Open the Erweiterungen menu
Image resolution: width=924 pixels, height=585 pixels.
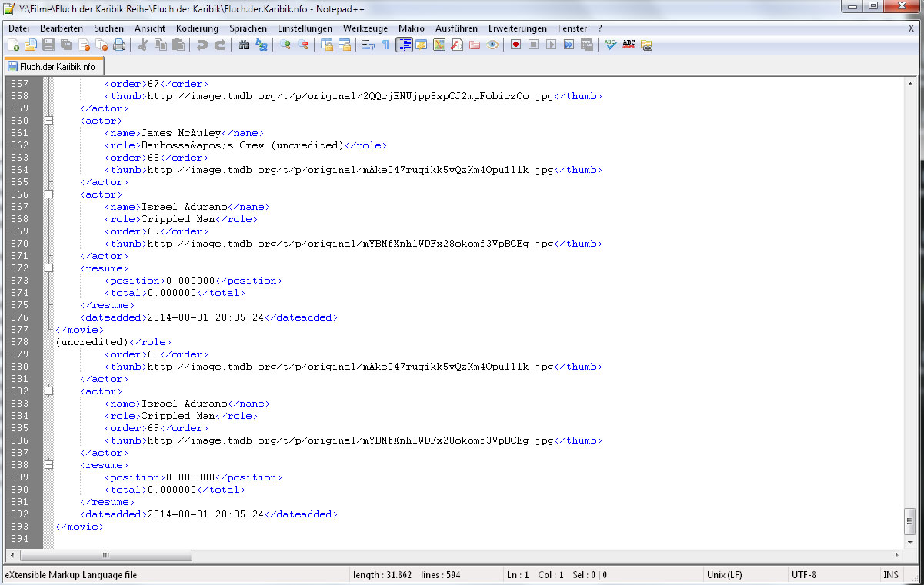518,28
